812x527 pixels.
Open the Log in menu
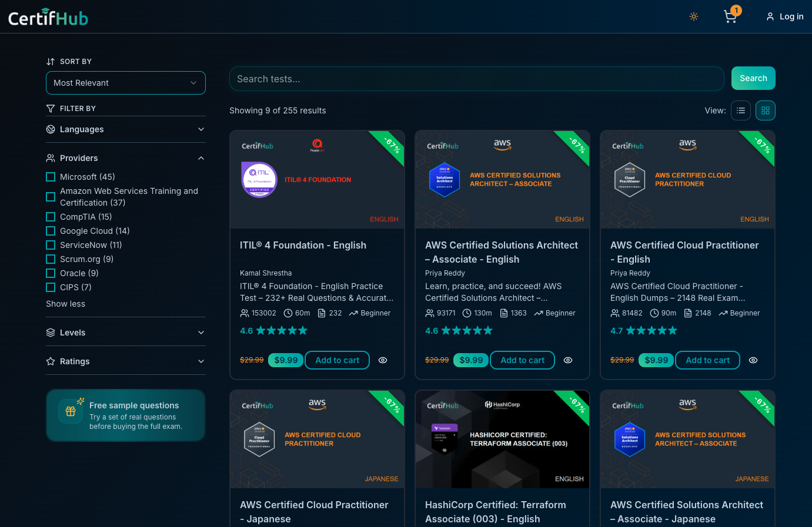point(784,16)
